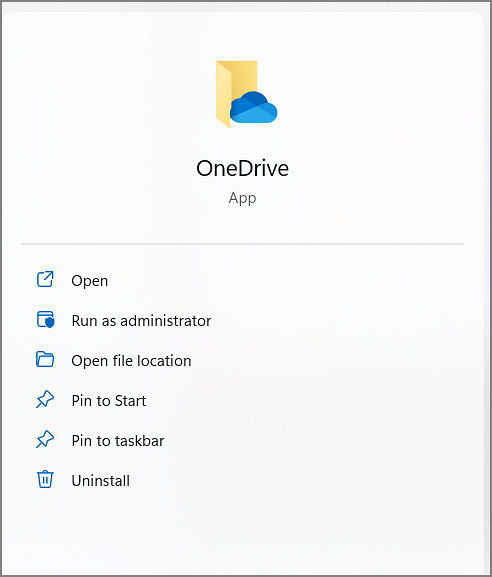Select Uninstall for OneDrive

[x=100, y=481]
